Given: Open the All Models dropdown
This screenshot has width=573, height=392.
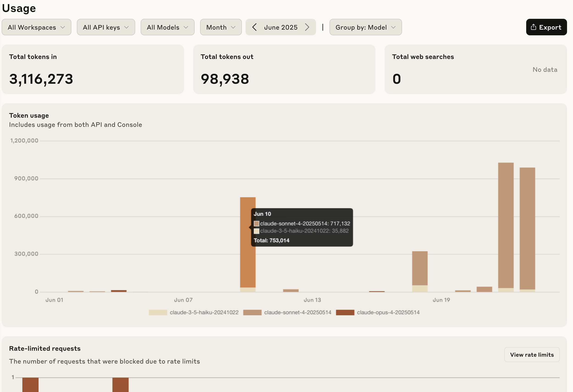Looking at the screenshot, I should click(168, 27).
